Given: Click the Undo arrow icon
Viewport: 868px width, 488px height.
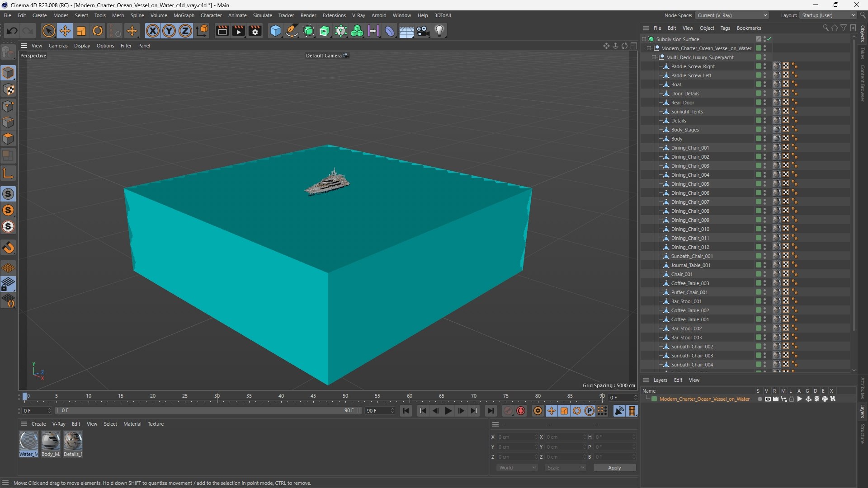Looking at the screenshot, I should pyautogui.click(x=12, y=31).
